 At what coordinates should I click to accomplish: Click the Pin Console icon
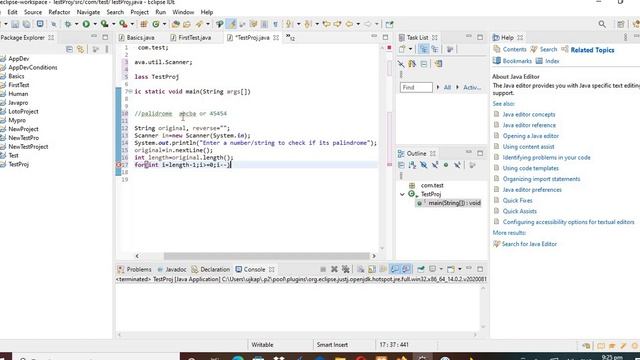[x=421, y=269]
